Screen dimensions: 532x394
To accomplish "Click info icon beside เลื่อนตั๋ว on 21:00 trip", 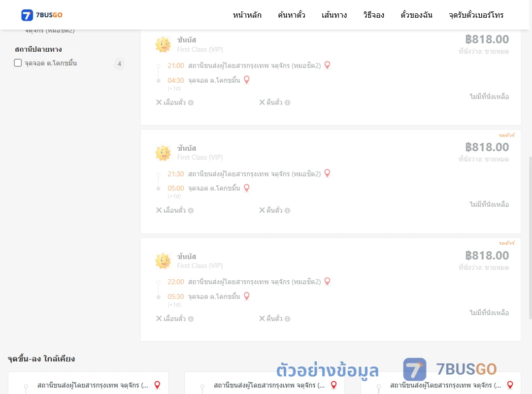I will click(191, 102).
